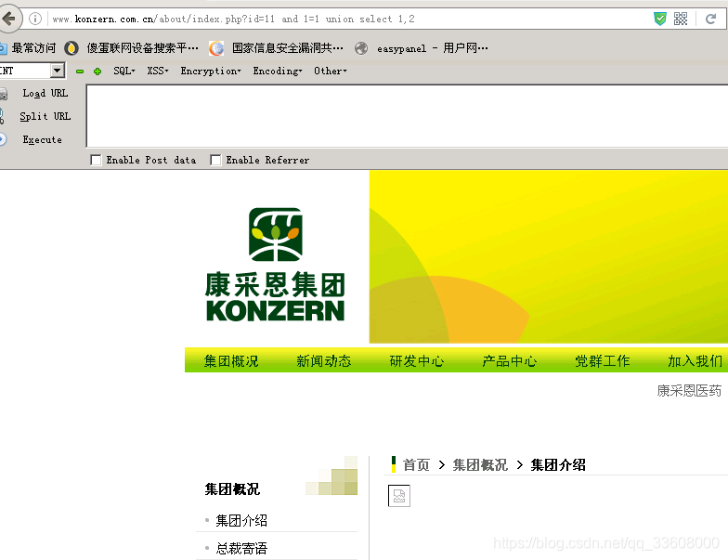Open the Other dropdown menu

click(331, 71)
